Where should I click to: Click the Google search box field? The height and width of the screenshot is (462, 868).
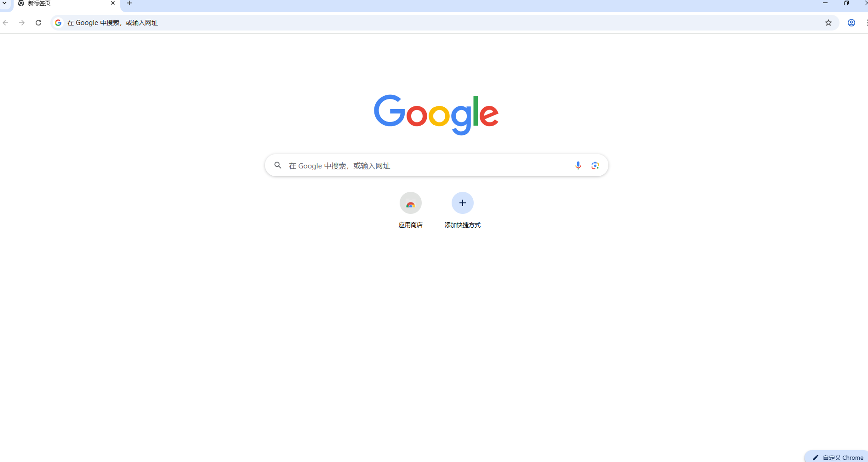(x=436, y=165)
